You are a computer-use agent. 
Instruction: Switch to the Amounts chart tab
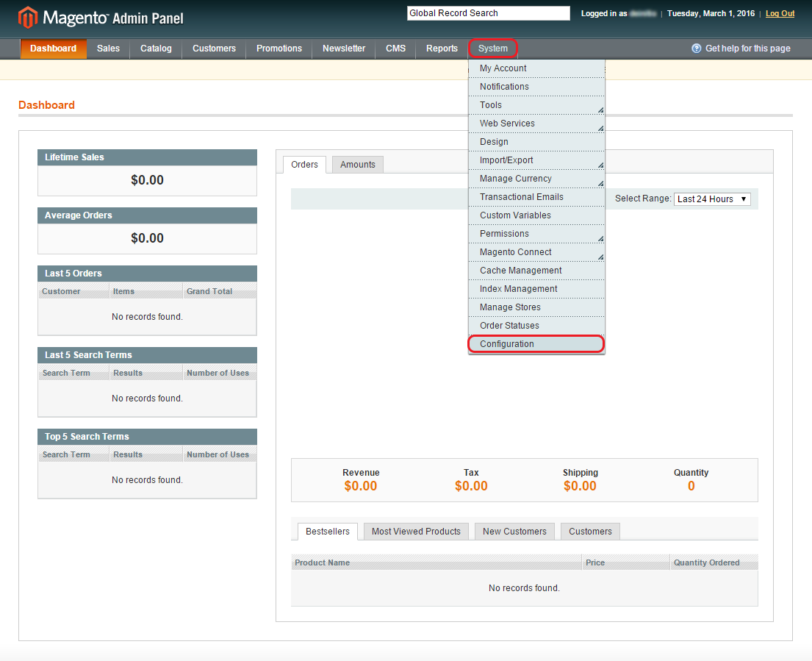358,165
